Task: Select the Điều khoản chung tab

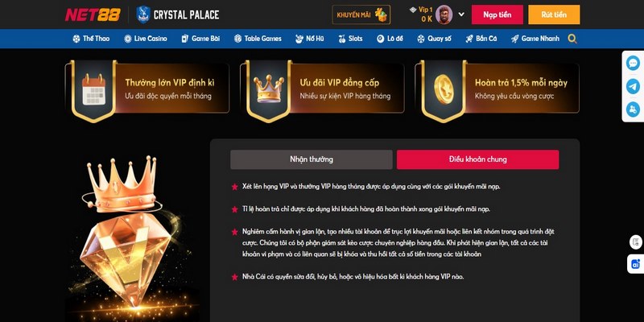Action: click(477, 159)
